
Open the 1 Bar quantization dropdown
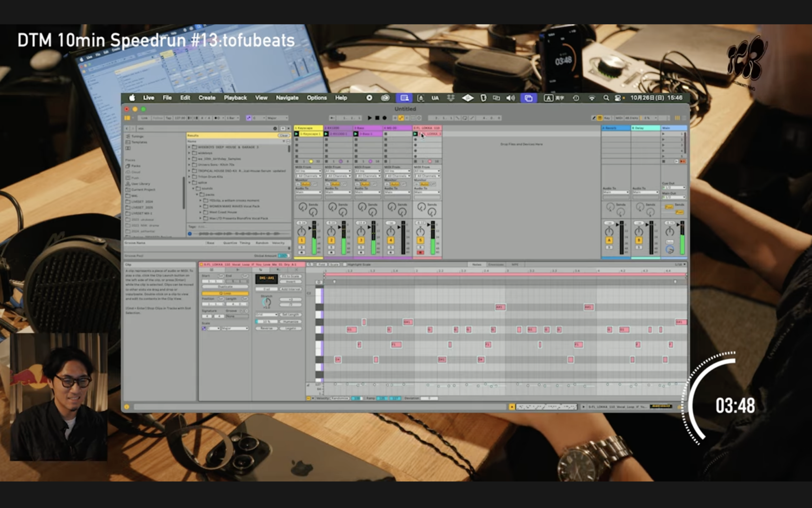[233, 118]
